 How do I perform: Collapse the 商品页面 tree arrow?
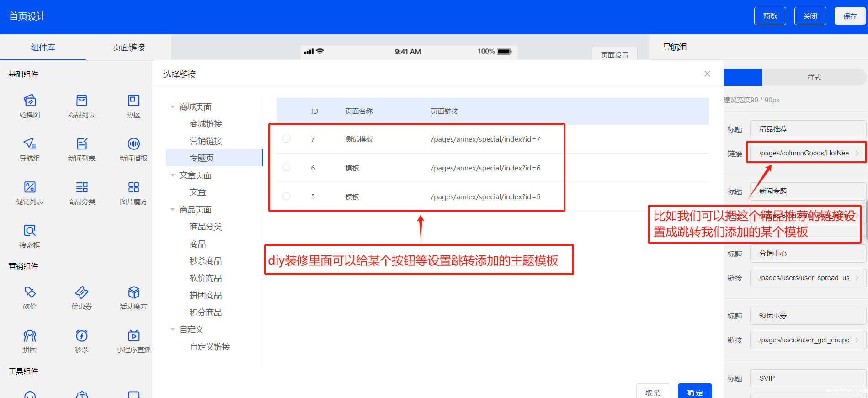click(173, 210)
